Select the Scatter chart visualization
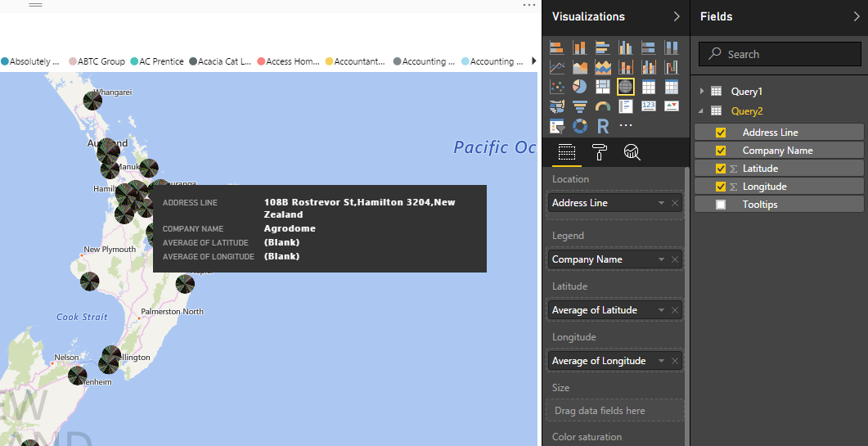 (x=557, y=87)
